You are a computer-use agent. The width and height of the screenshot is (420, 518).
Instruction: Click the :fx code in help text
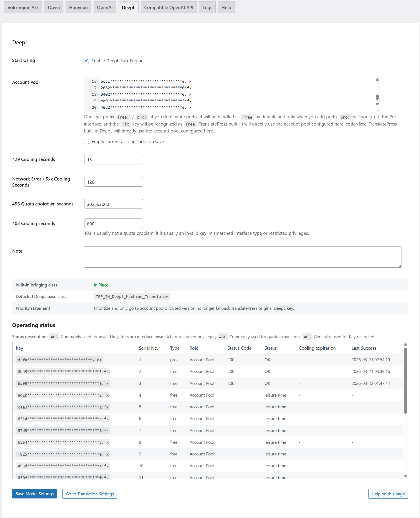click(126, 124)
